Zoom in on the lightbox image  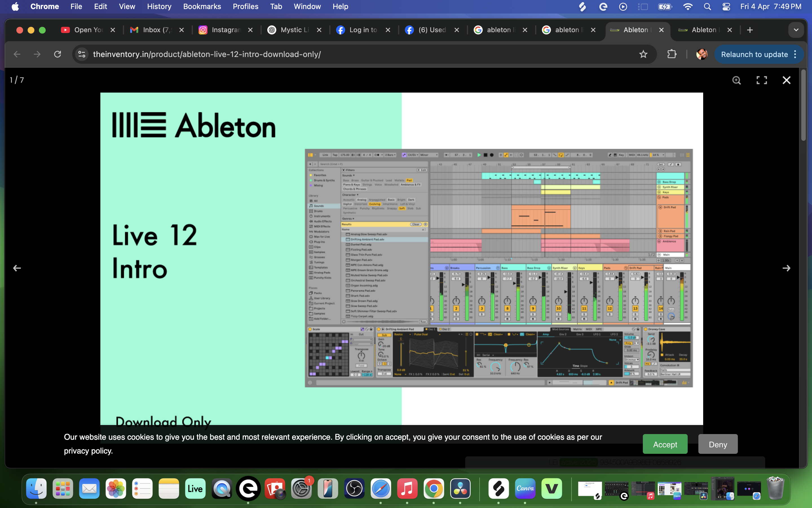[x=736, y=80]
